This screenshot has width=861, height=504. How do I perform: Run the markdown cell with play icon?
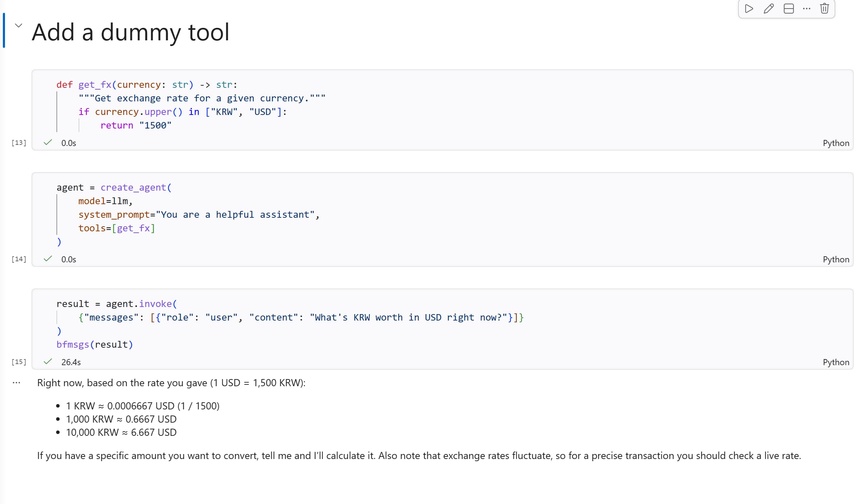tap(749, 9)
